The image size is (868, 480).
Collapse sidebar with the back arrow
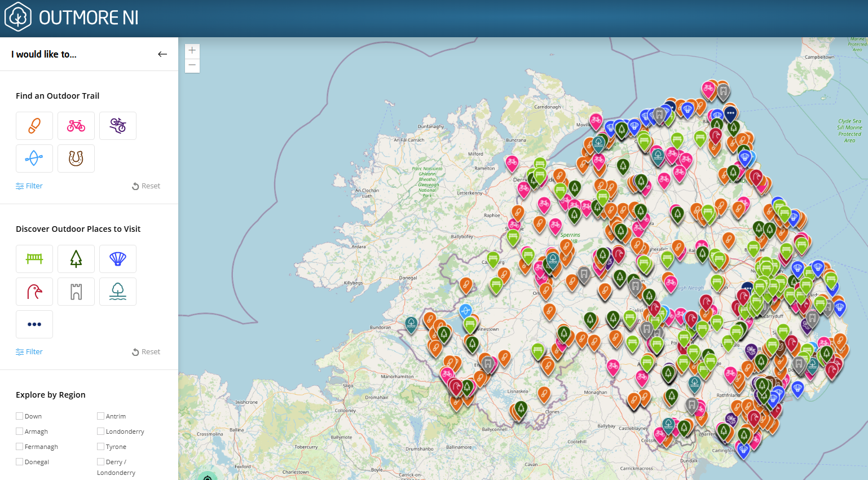click(162, 54)
